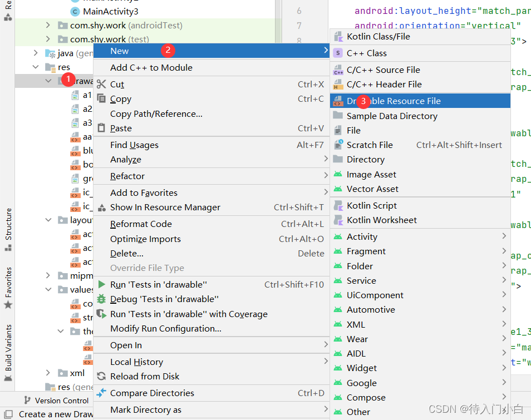Click Create a new Drawable link
This screenshot has width=531, height=420.
pyautogui.click(x=56, y=414)
